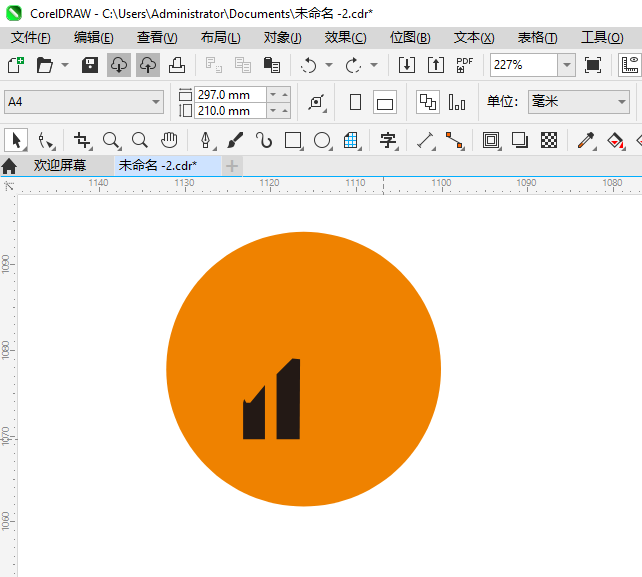Select the Crop tool
This screenshot has width=642, height=577.
pos(82,140)
